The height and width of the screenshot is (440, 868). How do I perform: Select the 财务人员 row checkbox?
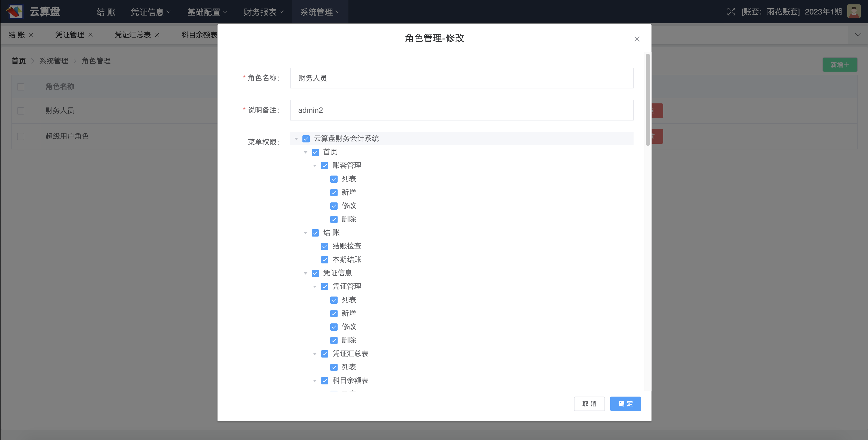click(21, 111)
